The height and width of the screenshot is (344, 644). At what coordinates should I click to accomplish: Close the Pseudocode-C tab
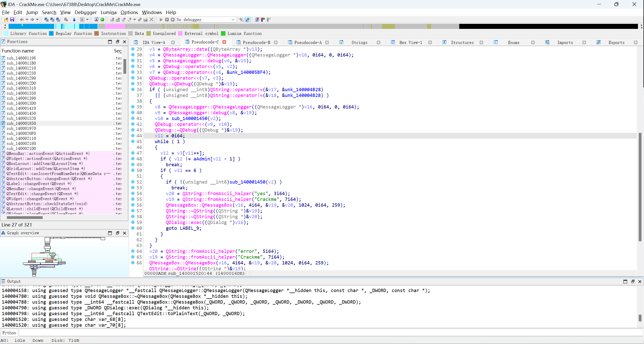pyautogui.click(x=224, y=42)
